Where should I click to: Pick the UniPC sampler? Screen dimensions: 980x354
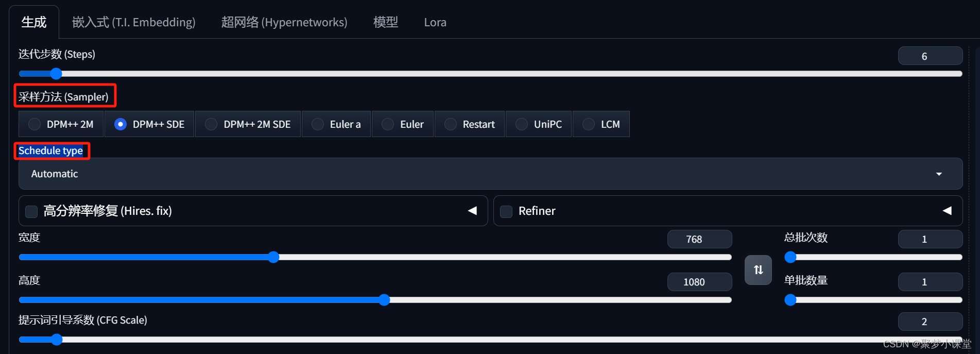[539, 124]
